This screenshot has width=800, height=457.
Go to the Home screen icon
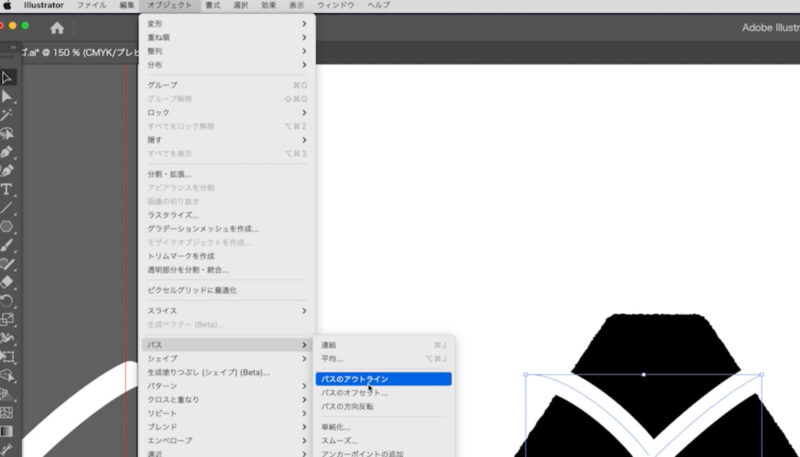coord(57,28)
